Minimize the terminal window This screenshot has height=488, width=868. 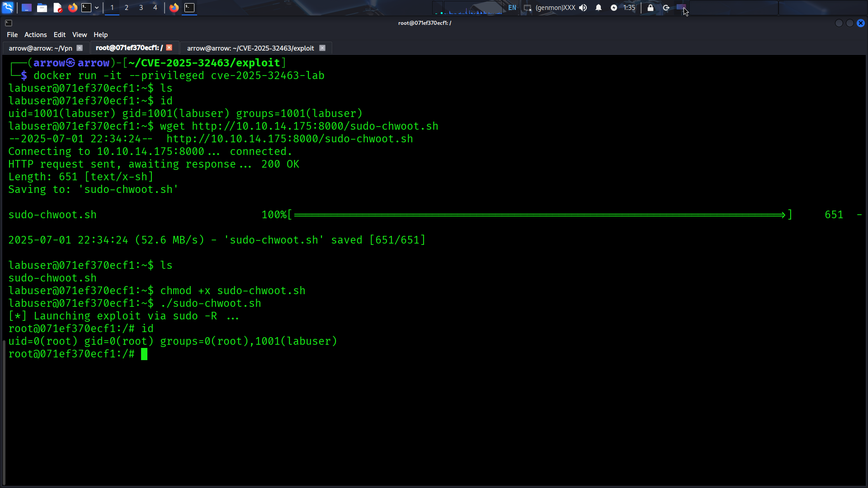839,23
